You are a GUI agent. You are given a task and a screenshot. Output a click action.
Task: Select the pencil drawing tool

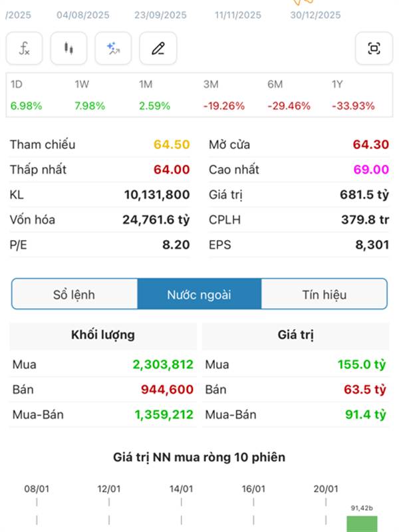(x=158, y=49)
